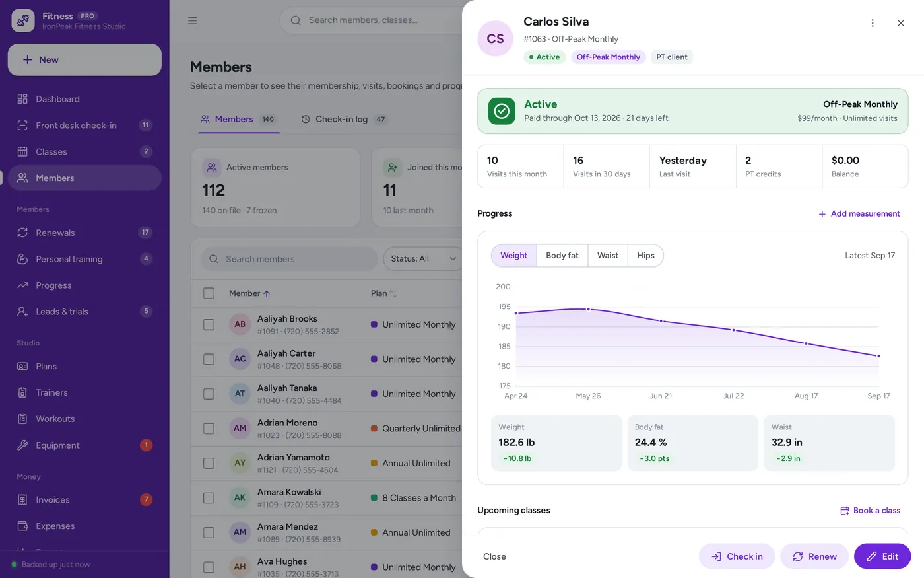The height and width of the screenshot is (578, 924).
Task: Edit the member profile
Action: [882, 556]
